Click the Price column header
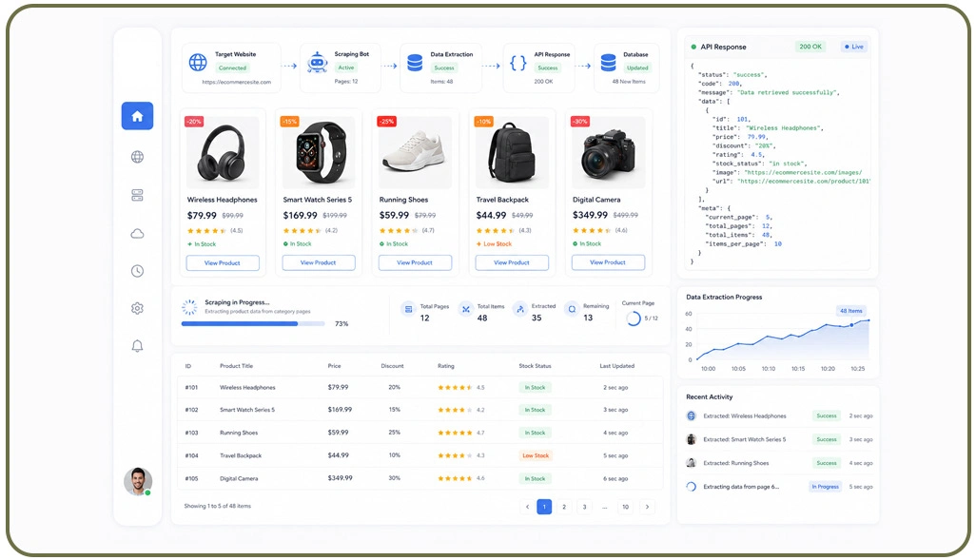976x560 pixels. 334,366
